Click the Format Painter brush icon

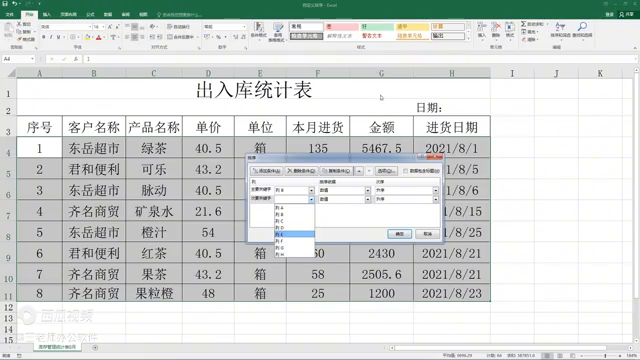19,39
